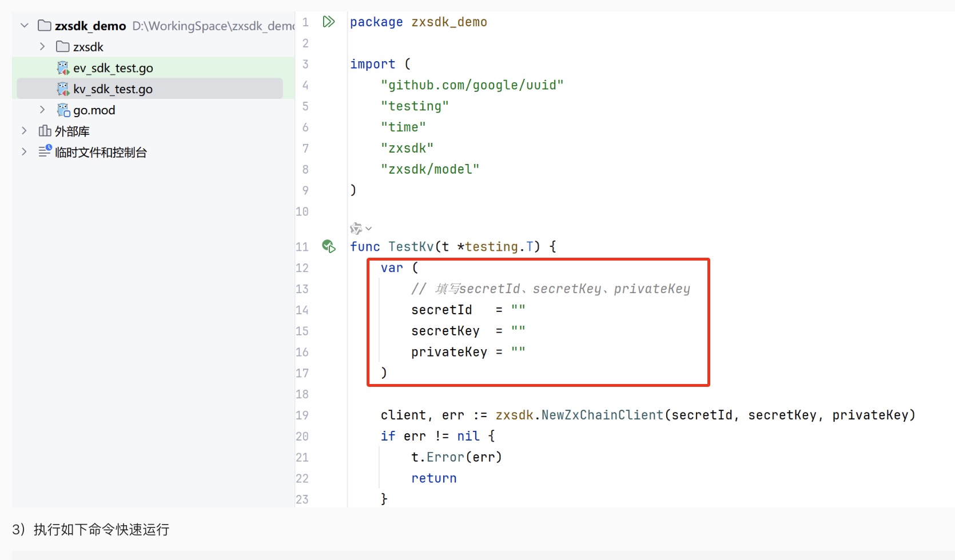Run TestKv via gutter icon at line 11
The height and width of the screenshot is (560, 955).
[x=328, y=246]
